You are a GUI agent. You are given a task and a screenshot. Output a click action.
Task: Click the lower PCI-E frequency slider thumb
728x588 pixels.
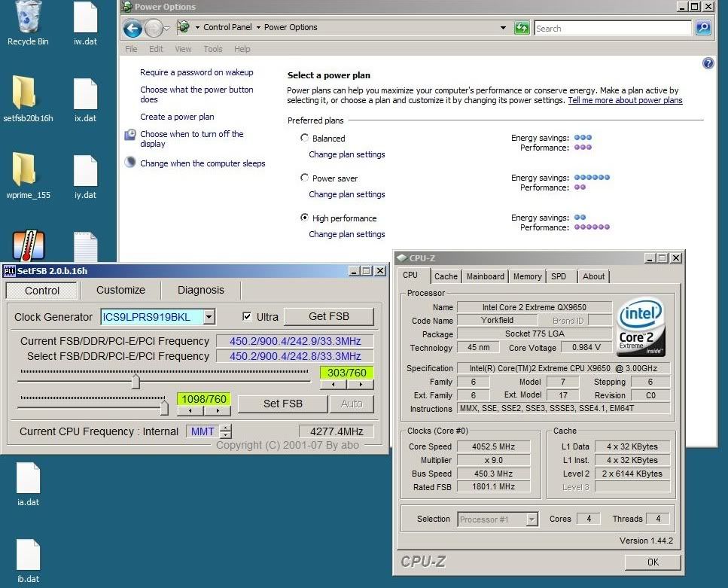[164, 407]
